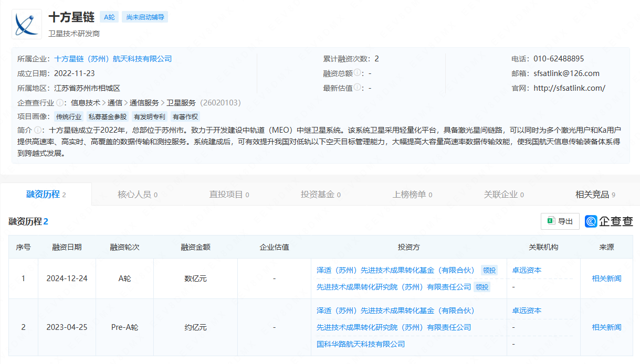
Task: Open the 上榜榜单 tab
Action: tap(412, 195)
